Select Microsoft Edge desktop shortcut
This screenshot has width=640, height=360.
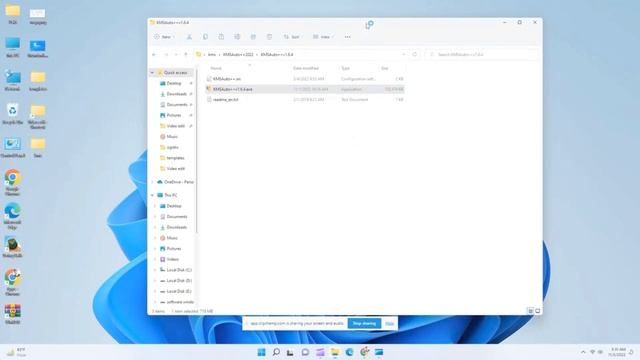click(x=13, y=216)
